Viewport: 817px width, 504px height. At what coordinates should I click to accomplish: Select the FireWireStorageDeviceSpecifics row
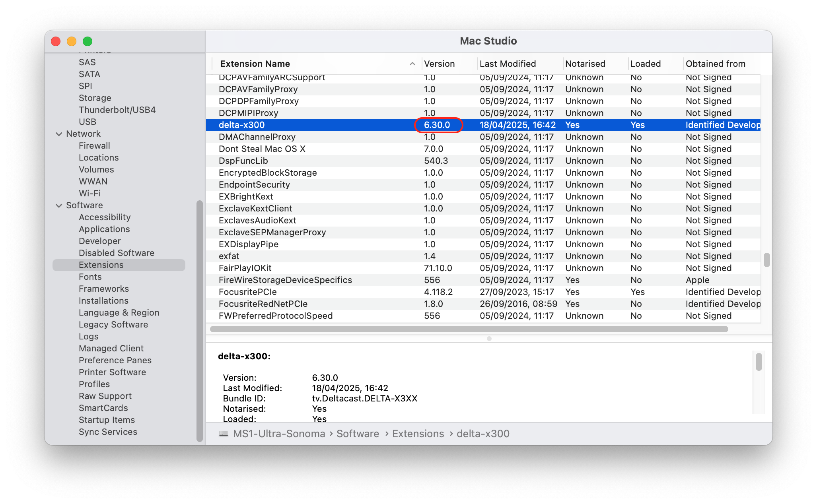[483, 280]
